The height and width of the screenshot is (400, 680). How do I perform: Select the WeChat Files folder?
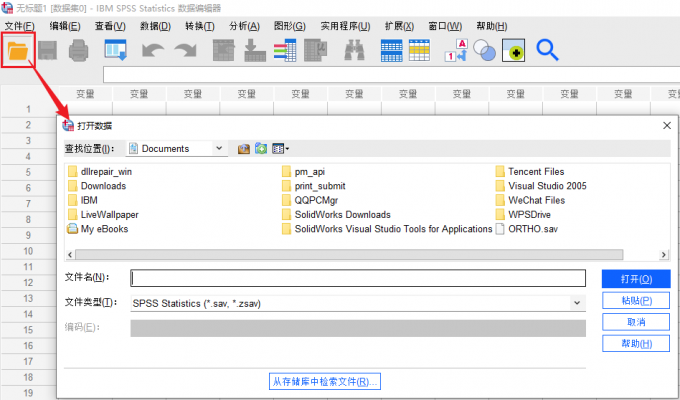530,200
